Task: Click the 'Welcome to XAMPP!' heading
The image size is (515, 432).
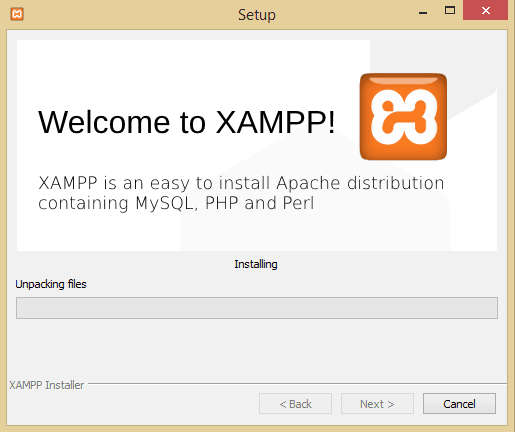Action: click(187, 122)
